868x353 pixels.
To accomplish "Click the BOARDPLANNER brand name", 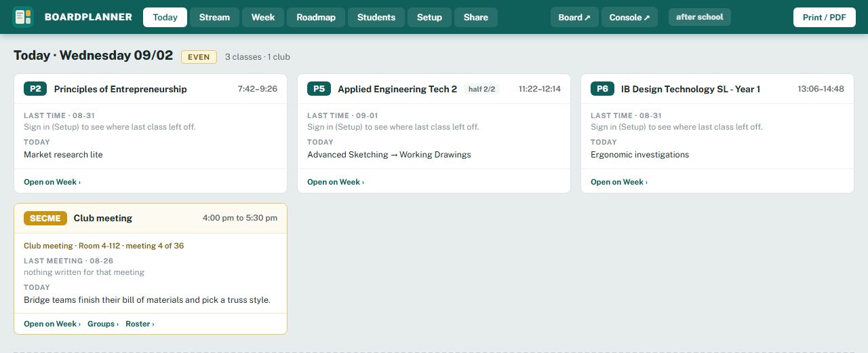I will [88, 17].
